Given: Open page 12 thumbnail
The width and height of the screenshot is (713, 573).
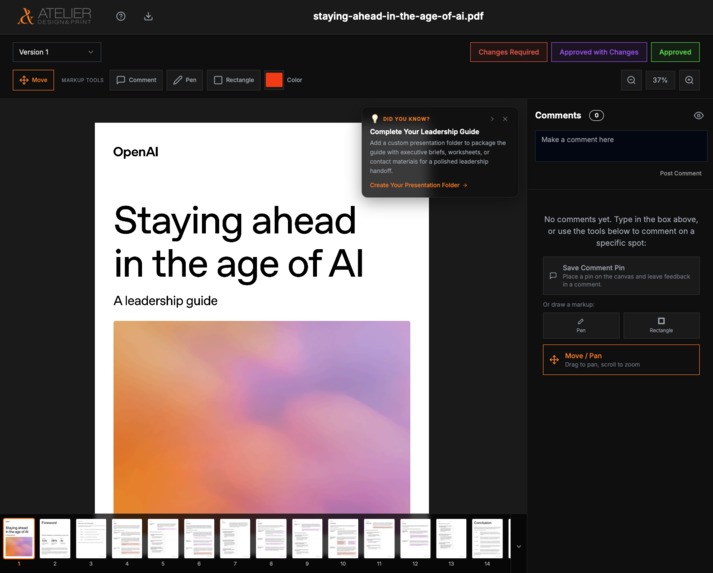Looking at the screenshot, I should point(415,539).
